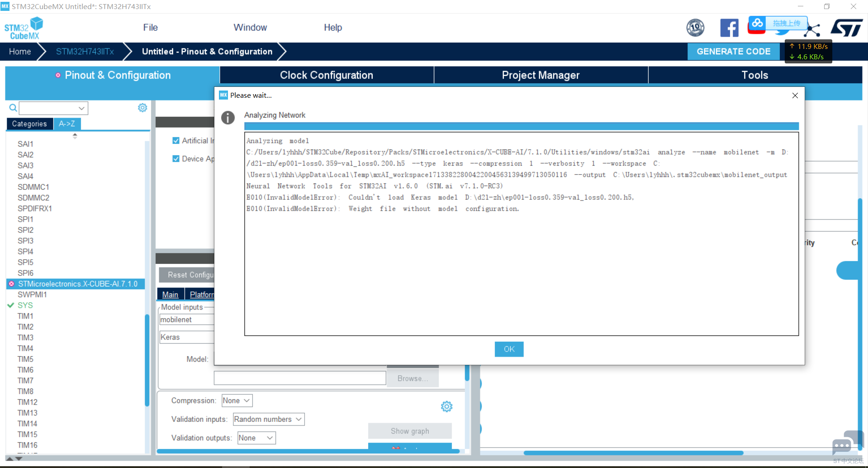The height and width of the screenshot is (468, 868).
Task: Open the Validation outputs dropdown
Action: coord(256,438)
